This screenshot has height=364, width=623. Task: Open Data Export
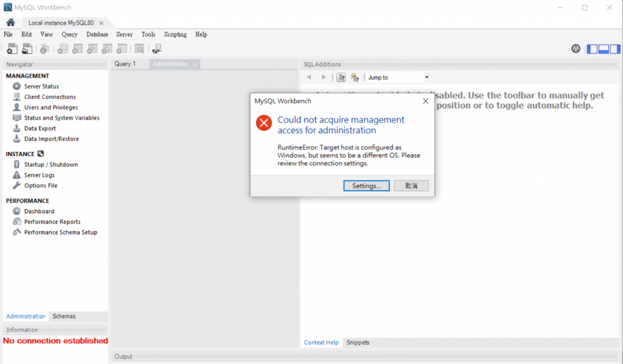pos(40,128)
